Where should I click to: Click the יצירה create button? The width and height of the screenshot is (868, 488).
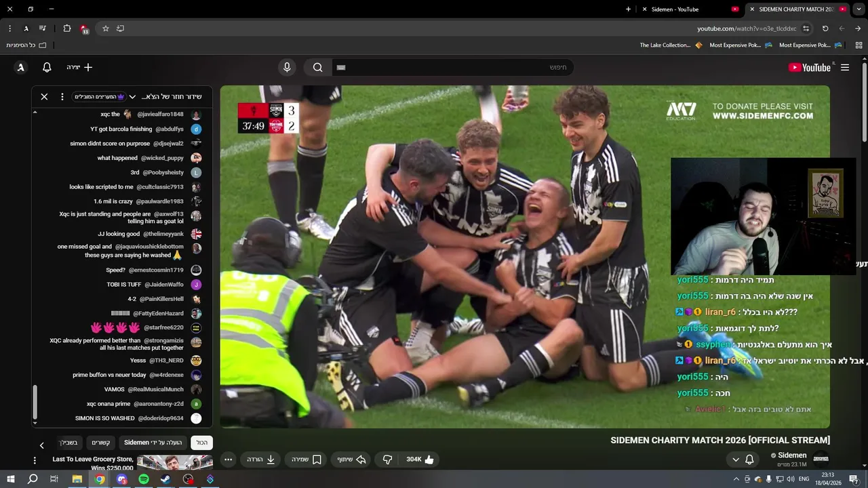click(x=79, y=67)
